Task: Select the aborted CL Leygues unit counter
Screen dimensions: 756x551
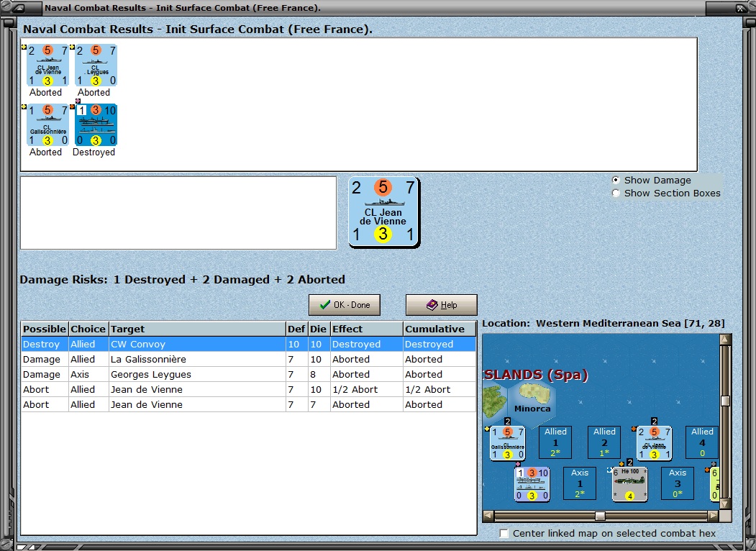Action: pyautogui.click(x=96, y=65)
